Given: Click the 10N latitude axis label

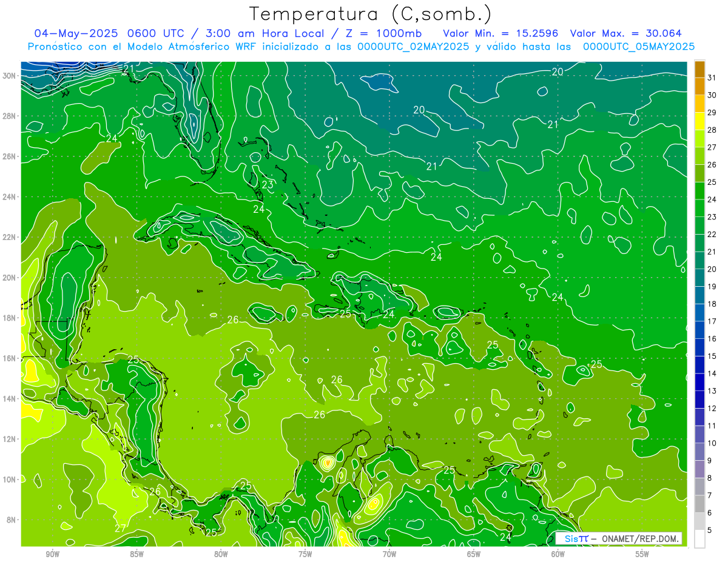Looking at the screenshot, I should click(x=10, y=480).
